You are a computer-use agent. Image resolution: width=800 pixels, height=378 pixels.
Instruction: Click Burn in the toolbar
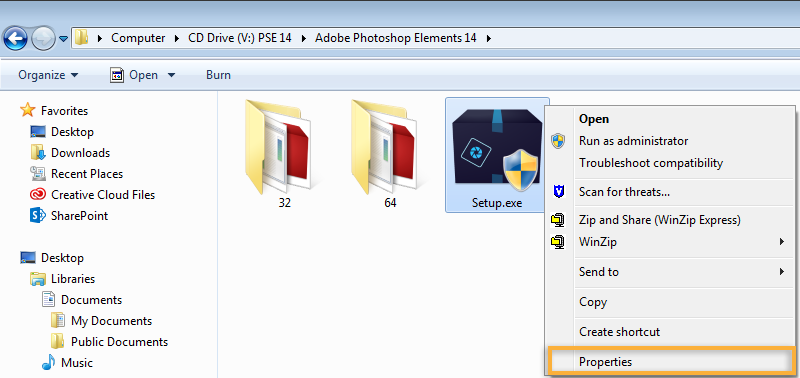coord(218,75)
